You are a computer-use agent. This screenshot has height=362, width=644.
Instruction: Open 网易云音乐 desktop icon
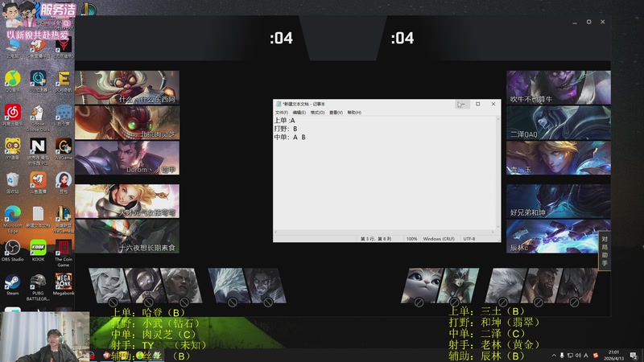(x=13, y=114)
